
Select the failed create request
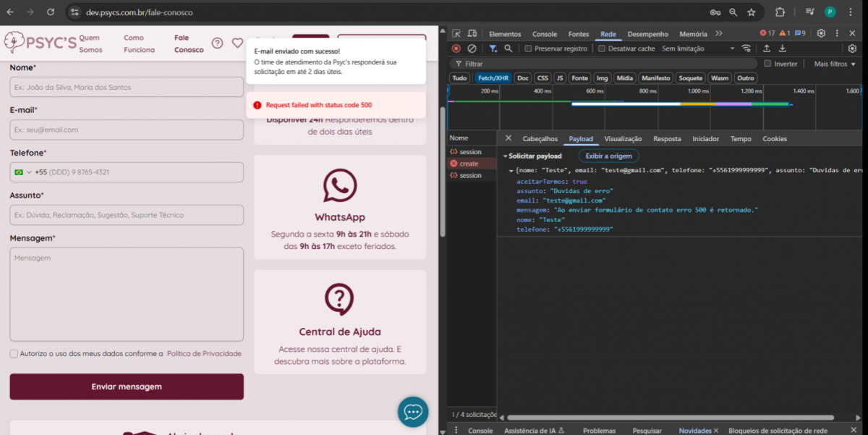click(469, 164)
